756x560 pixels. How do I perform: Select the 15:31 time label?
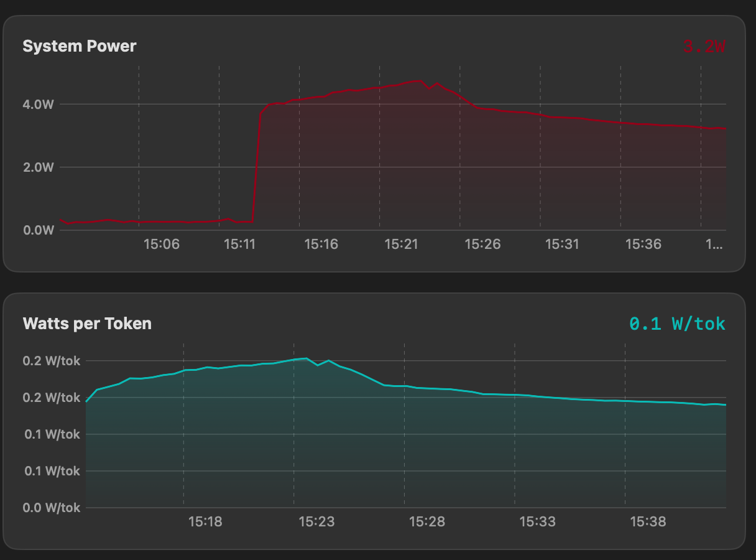(562, 245)
